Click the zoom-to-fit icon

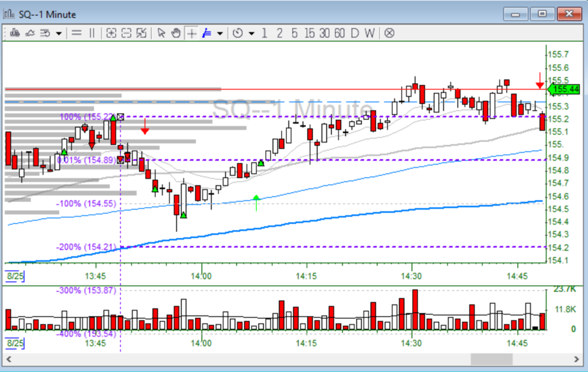point(141,34)
